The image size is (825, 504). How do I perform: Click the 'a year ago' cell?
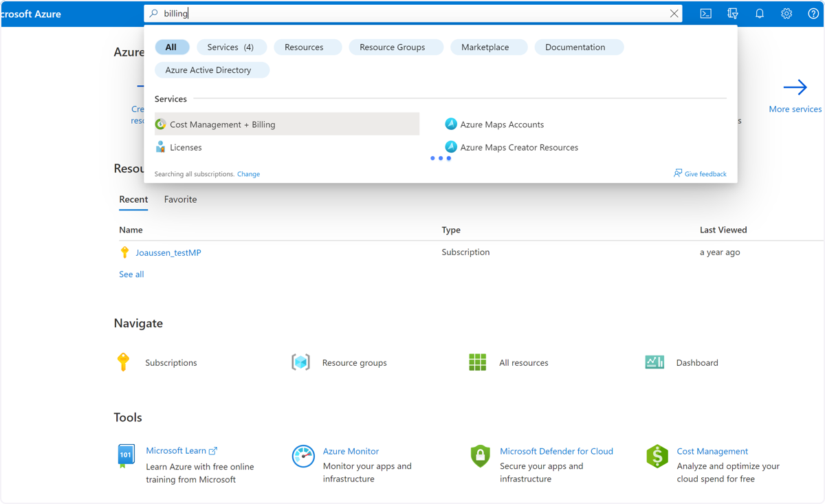pyautogui.click(x=720, y=252)
